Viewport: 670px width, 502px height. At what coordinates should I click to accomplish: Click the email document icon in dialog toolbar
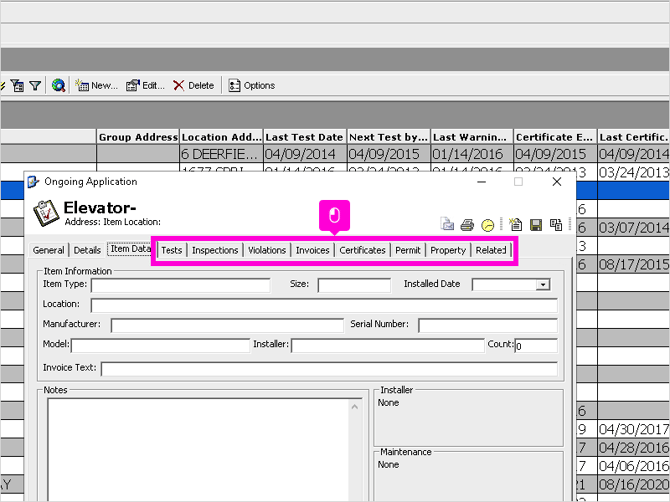447,224
